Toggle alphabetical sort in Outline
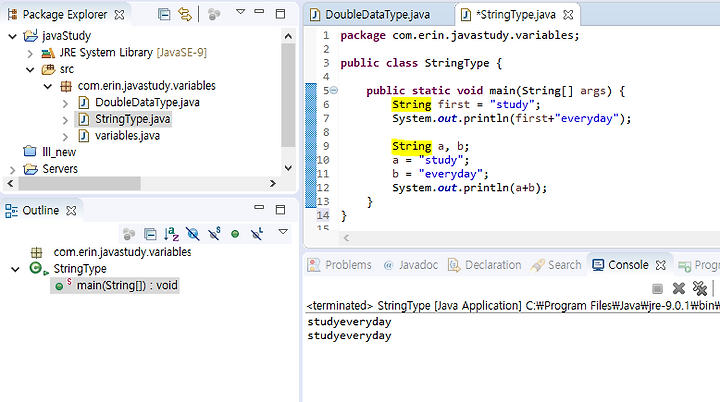The image size is (720, 402). pyautogui.click(x=171, y=234)
